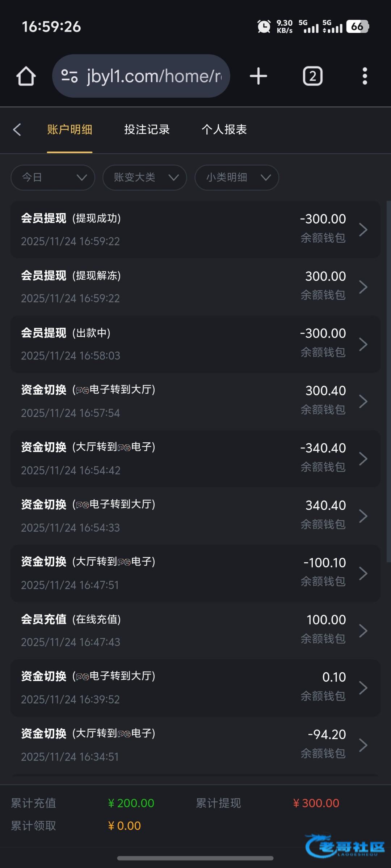Switch to the 个人报表 tab
Image resolution: width=391 pixels, height=868 pixels.
tap(224, 129)
